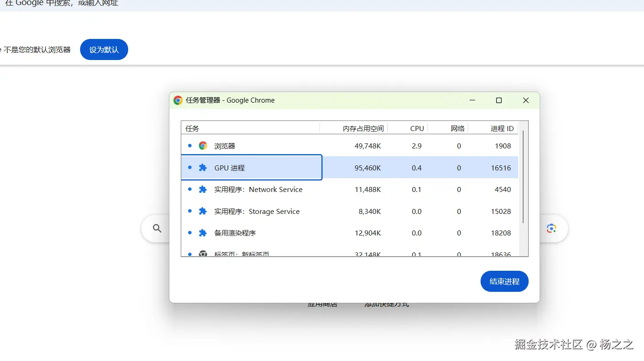644x361 pixels.
Task: Click the task list vertical scrollbar
Action: pos(523,177)
